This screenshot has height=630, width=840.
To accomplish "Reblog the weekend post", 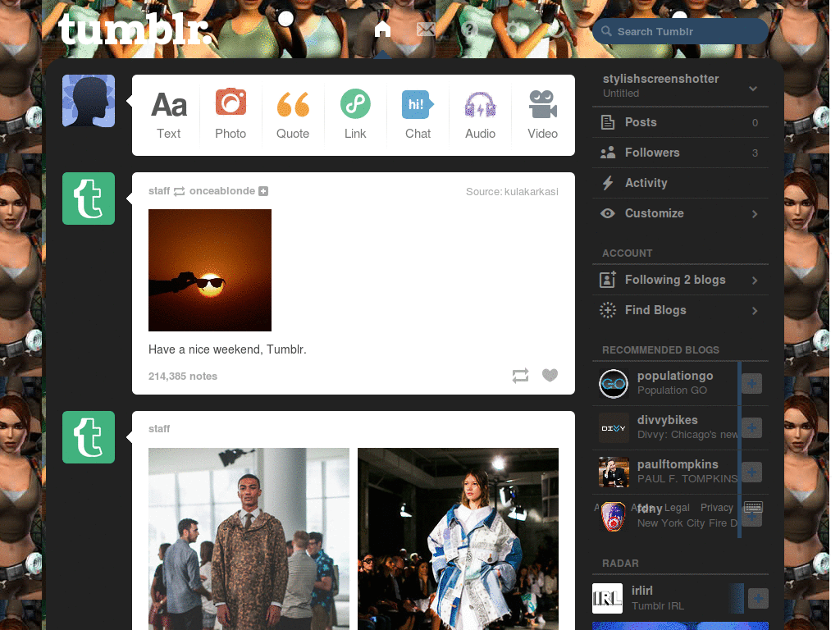I will (520, 376).
